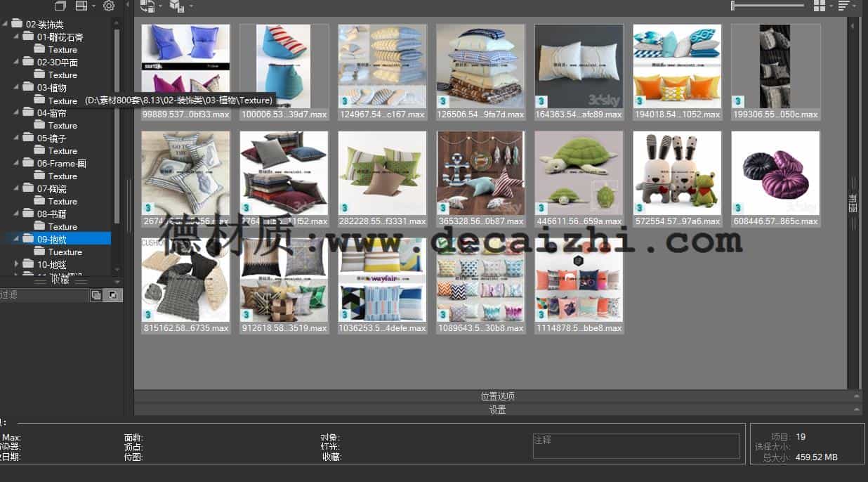
Task: Open the settings gear icon
Action: tap(108, 6)
